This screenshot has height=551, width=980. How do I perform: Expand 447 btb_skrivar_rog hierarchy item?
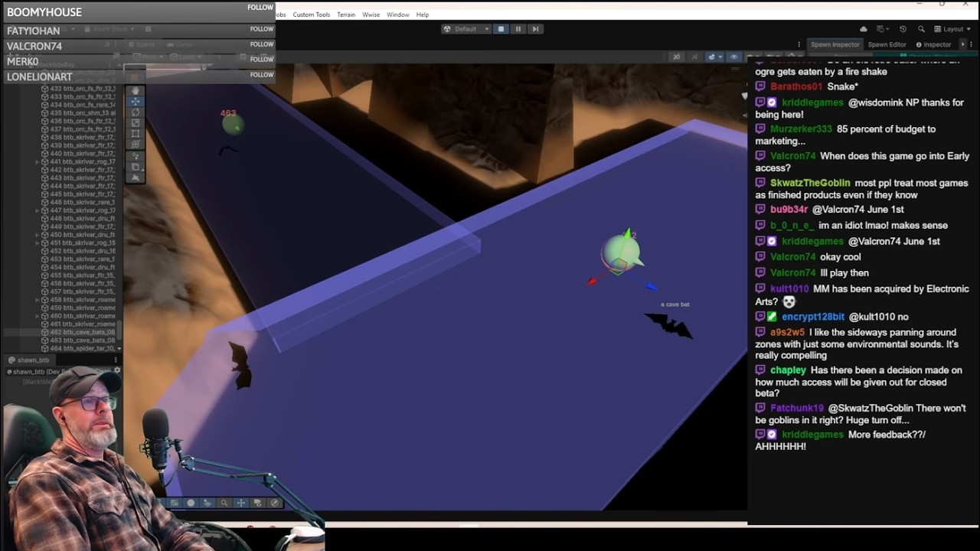[38, 210]
